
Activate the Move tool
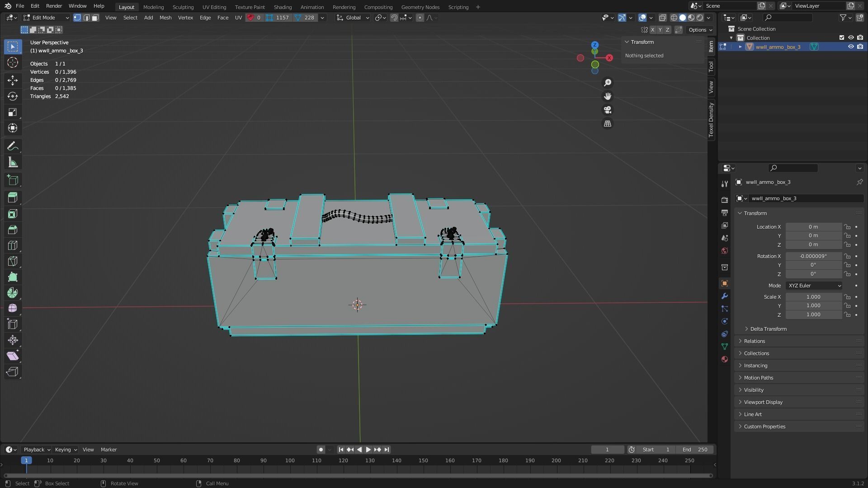click(13, 80)
